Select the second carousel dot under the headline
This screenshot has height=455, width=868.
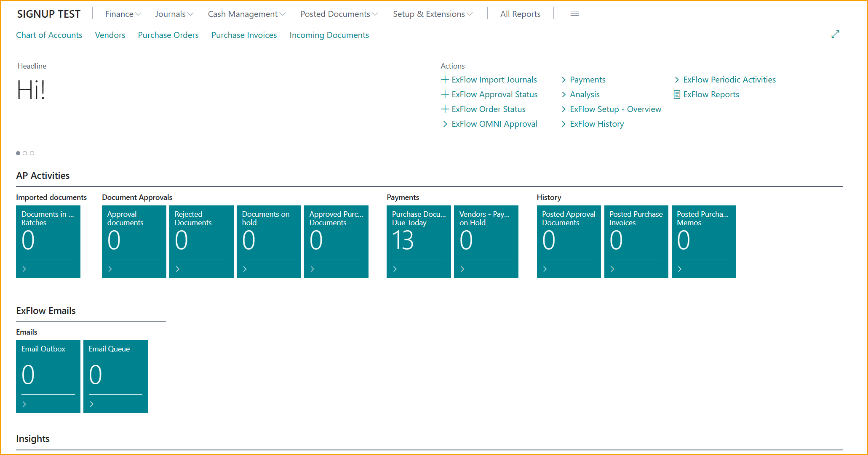pos(25,153)
